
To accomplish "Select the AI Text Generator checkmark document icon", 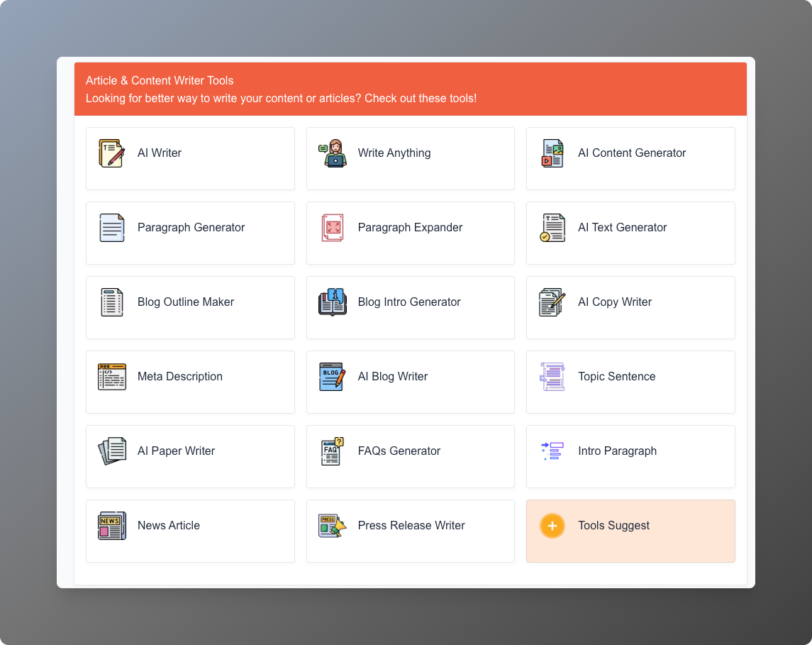I will coord(552,227).
